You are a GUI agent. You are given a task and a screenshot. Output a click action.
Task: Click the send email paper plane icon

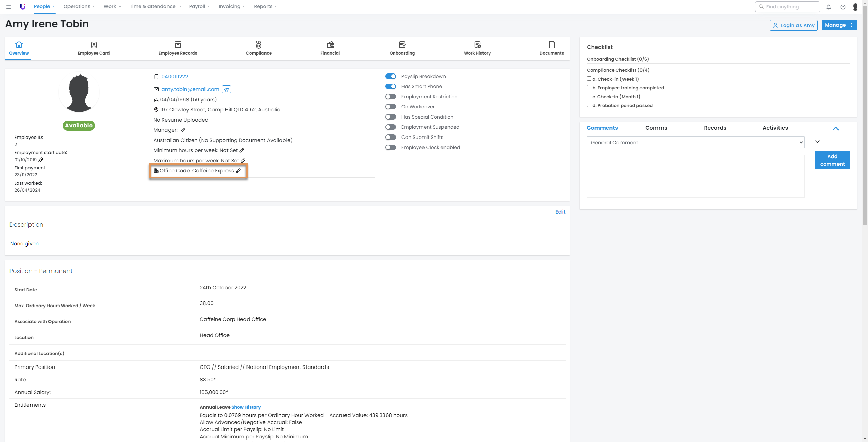click(x=226, y=89)
